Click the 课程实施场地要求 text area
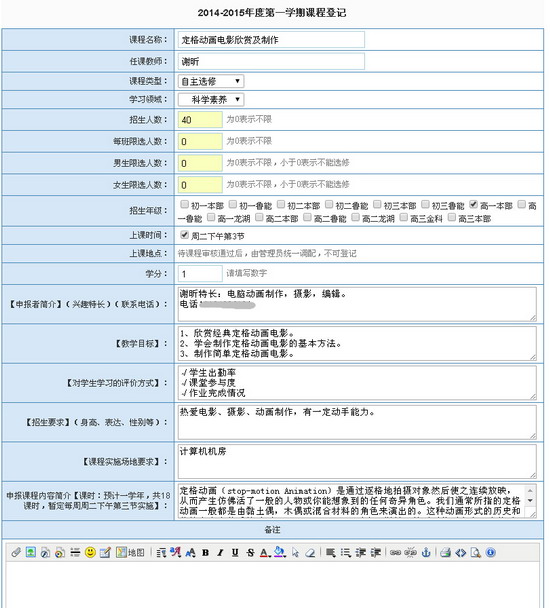Image resolution: width=550 pixels, height=608 pixels. (x=357, y=461)
